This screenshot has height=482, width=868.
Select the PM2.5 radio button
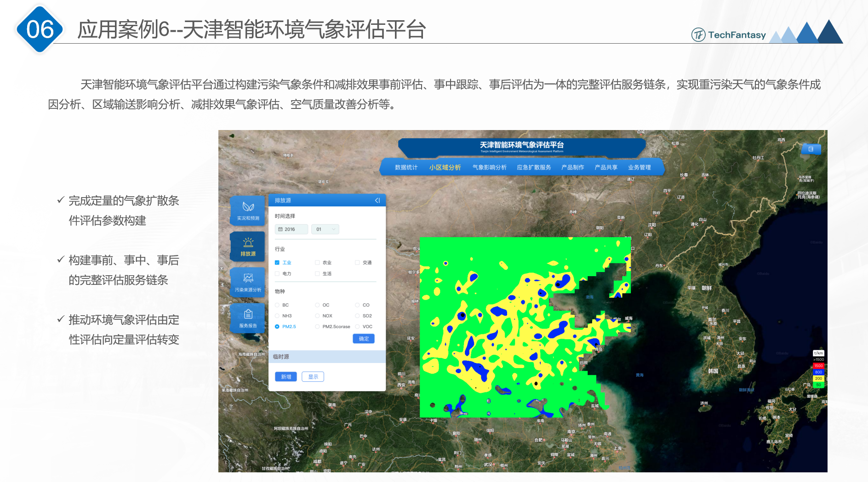(277, 327)
